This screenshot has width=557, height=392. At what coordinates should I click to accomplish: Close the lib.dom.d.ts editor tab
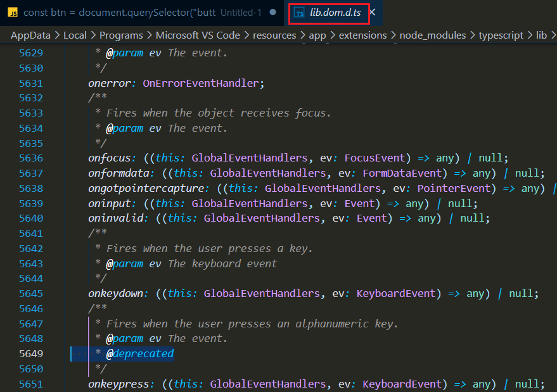click(x=372, y=11)
